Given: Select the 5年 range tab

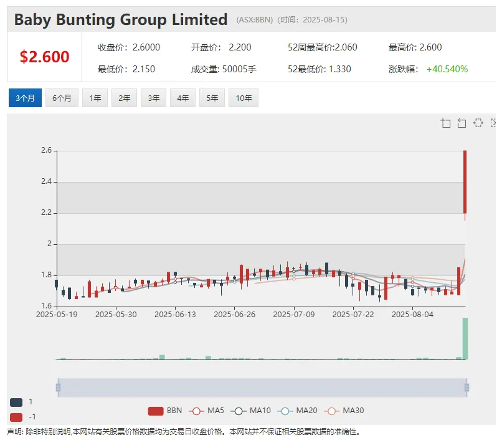Looking at the screenshot, I should click(212, 98).
